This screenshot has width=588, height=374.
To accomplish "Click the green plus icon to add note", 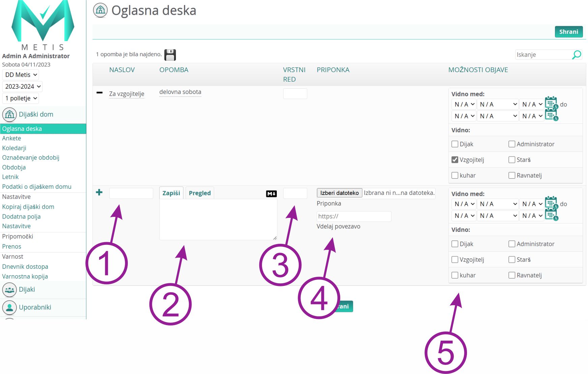I will pos(99,192).
